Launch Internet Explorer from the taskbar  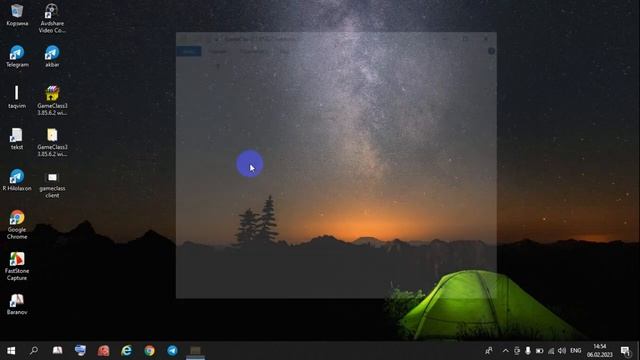click(x=127, y=351)
